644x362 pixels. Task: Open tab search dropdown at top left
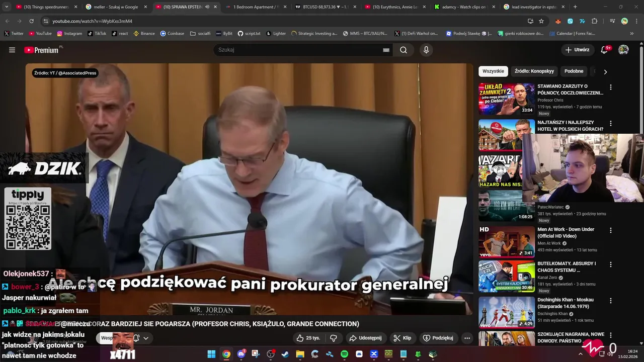coord(7,7)
